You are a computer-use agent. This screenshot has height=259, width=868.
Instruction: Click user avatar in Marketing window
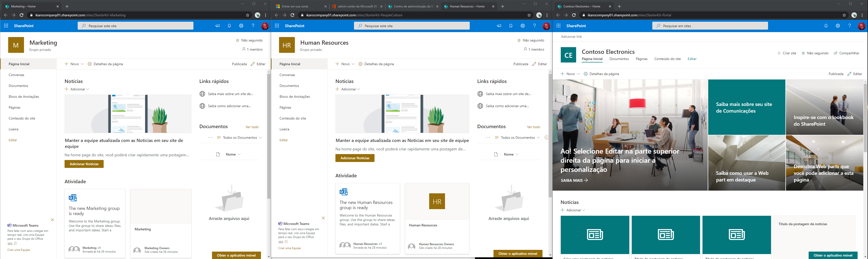[265, 26]
